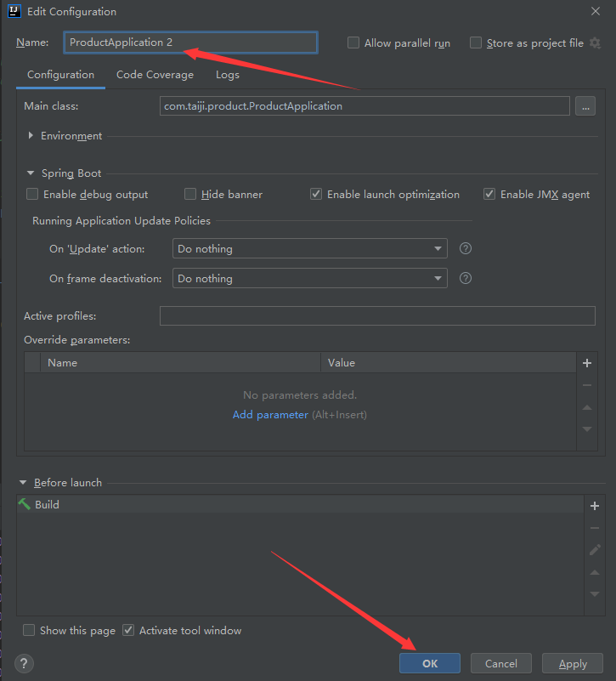Click the Active profiles input field
The image size is (616, 681).
pyautogui.click(x=377, y=316)
